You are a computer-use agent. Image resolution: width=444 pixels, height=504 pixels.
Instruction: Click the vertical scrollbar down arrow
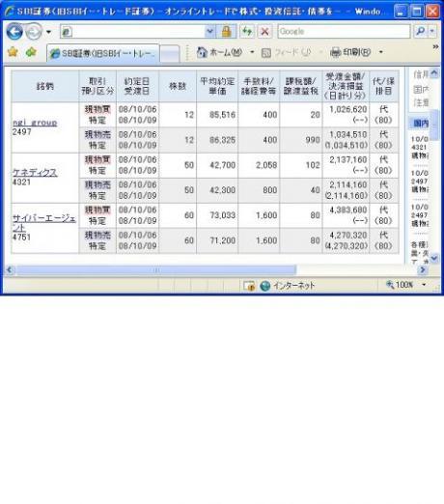coord(434,258)
